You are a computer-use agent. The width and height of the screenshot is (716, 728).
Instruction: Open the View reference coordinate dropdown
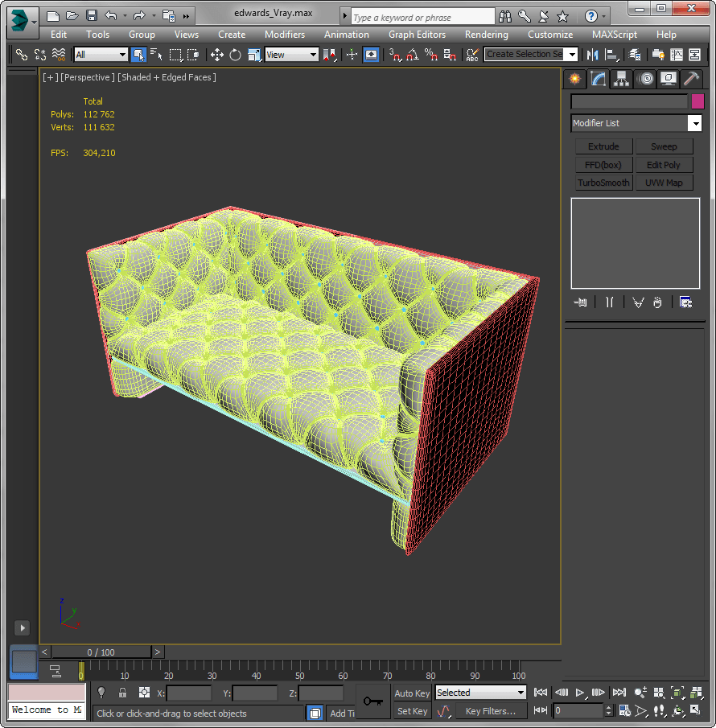tap(292, 55)
